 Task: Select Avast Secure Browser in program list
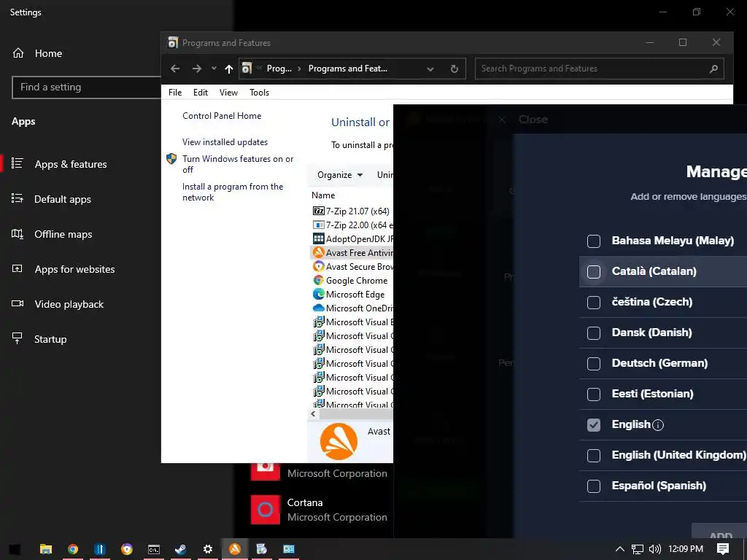[x=352, y=267]
